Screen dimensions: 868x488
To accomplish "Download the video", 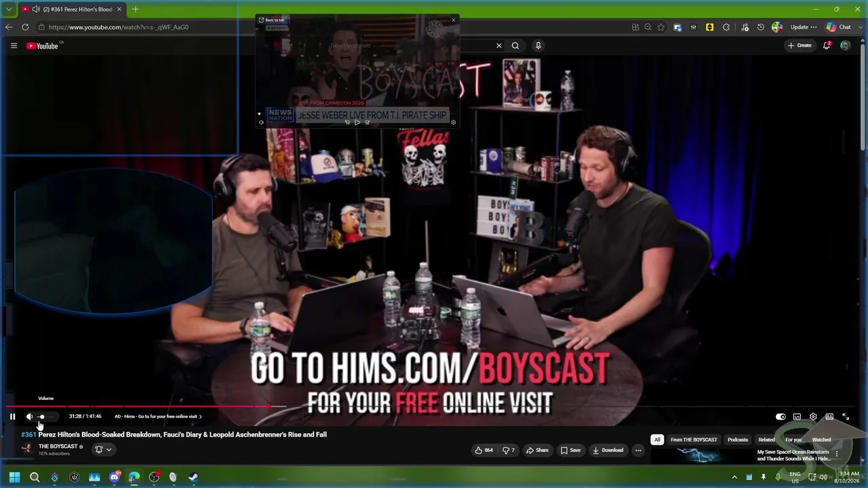I will click(x=608, y=450).
